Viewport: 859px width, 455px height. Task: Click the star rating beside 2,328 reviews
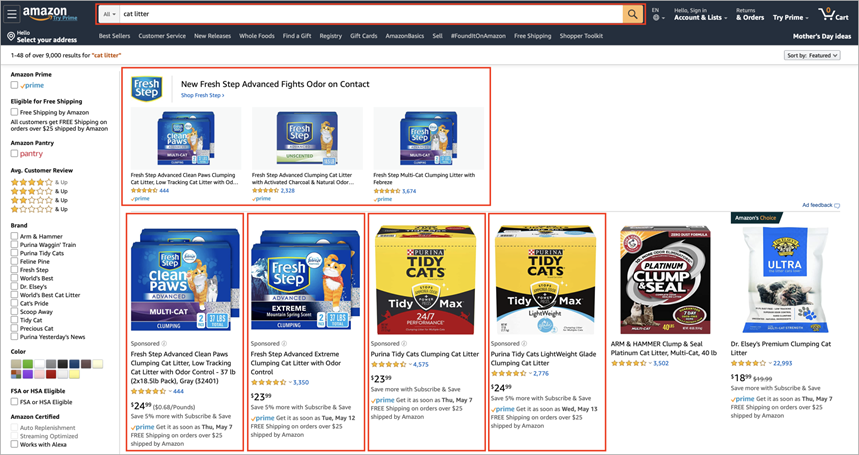[265, 191]
